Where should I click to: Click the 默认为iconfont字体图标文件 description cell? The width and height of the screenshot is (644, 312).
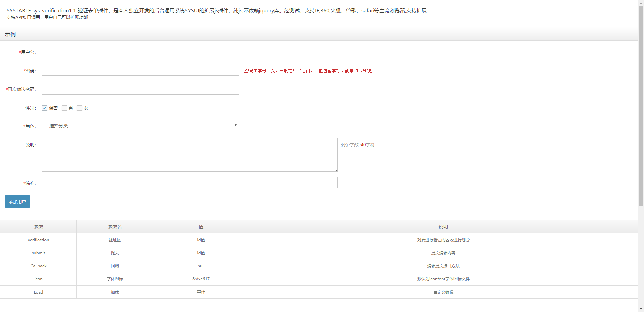(x=443, y=279)
